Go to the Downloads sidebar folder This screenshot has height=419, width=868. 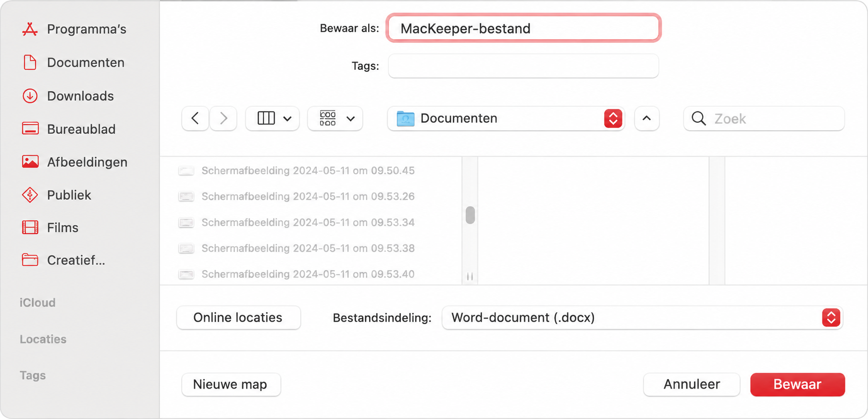click(x=68, y=96)
